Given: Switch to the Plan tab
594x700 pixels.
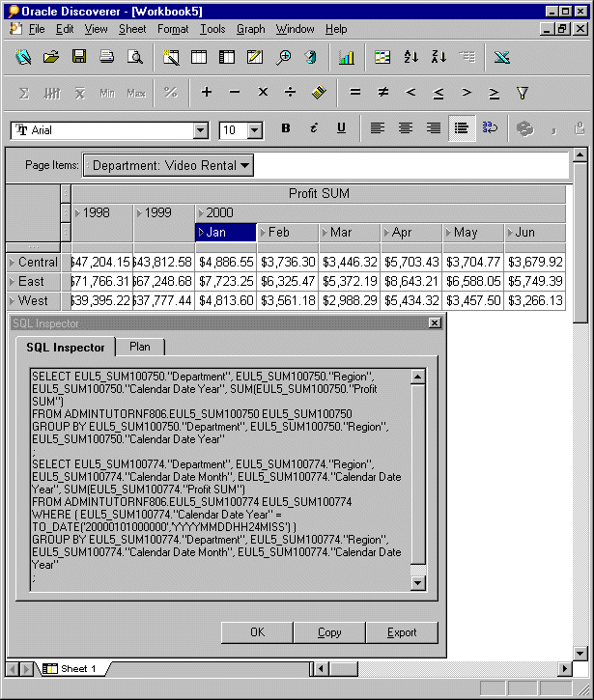Looking at the screenshot, I should click(140, 347).
